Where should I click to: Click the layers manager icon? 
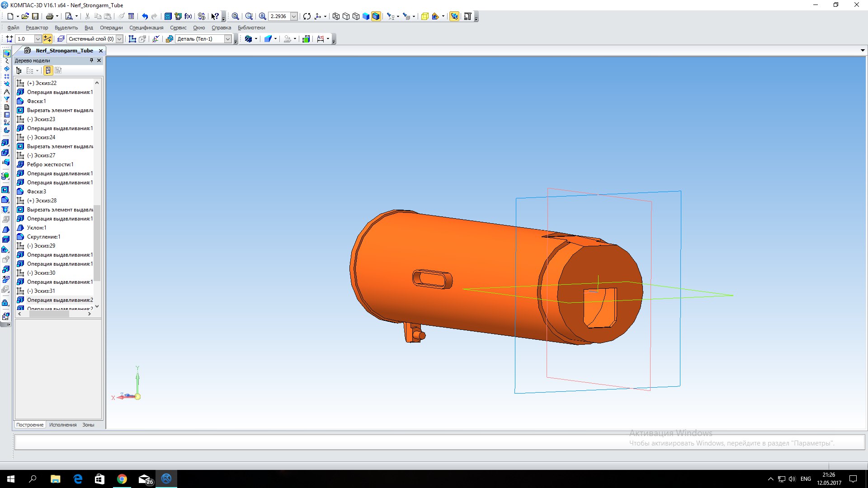tap(61, 39)
